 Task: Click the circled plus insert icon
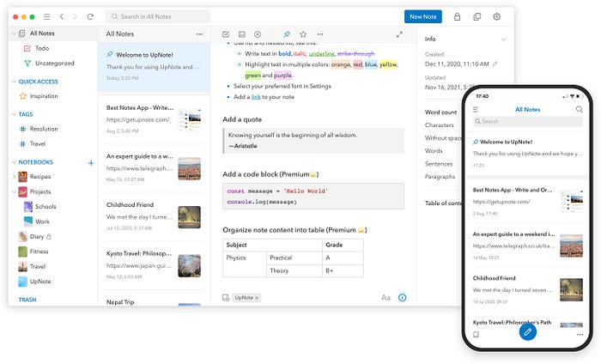click(258, 34)
